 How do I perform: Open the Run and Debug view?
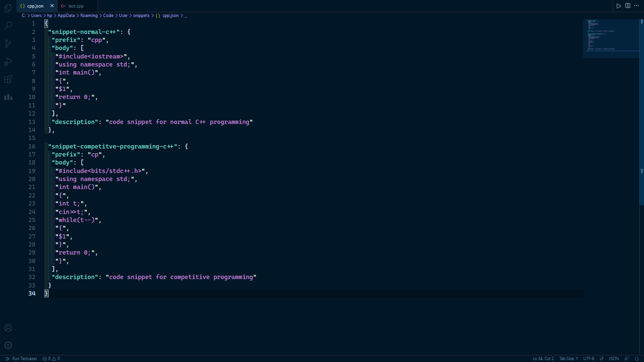(x=8, y=61)
